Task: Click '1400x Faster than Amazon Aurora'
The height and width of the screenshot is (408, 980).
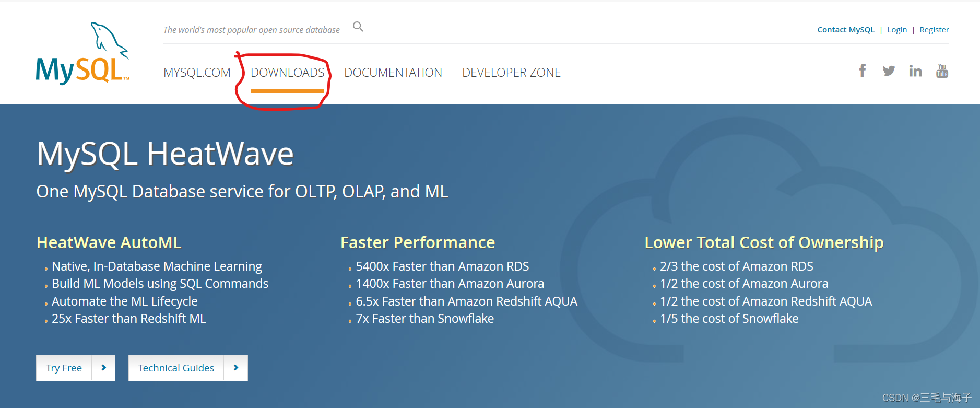Action: 450,284
